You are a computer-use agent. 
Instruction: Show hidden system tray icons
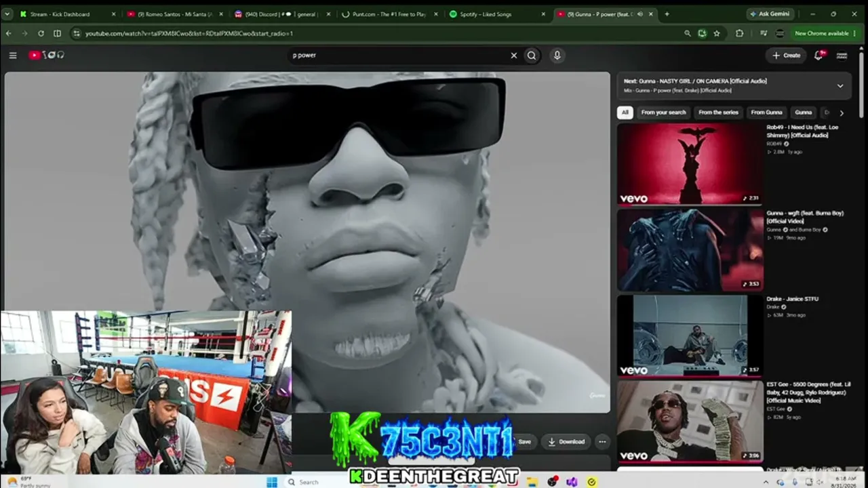766,482
